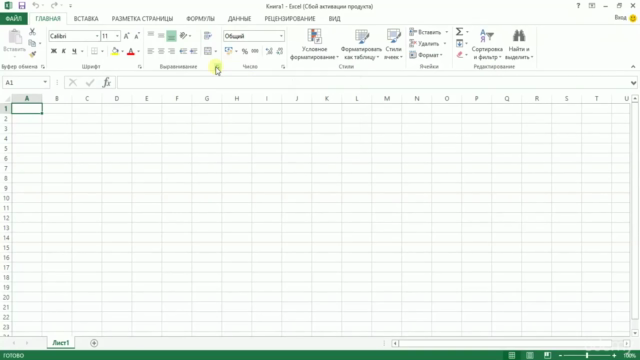
Task: Center text horizontally
Action: click(161, 51)
